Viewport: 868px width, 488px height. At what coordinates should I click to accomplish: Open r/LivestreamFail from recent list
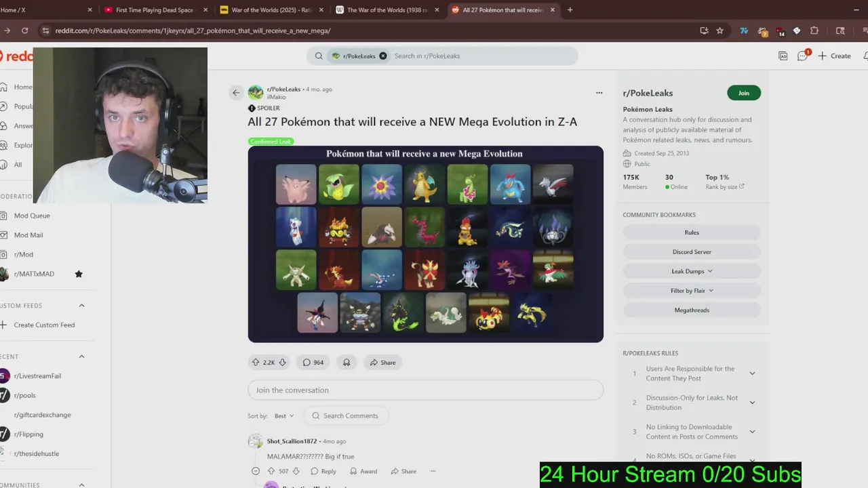coord(37,376)
